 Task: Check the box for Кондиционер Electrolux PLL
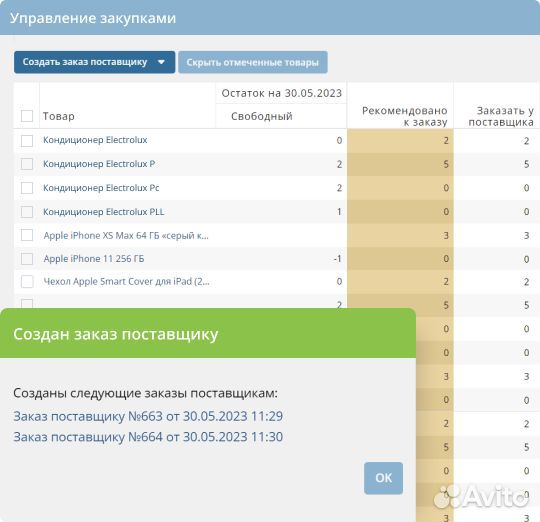[x=27, y=212]
